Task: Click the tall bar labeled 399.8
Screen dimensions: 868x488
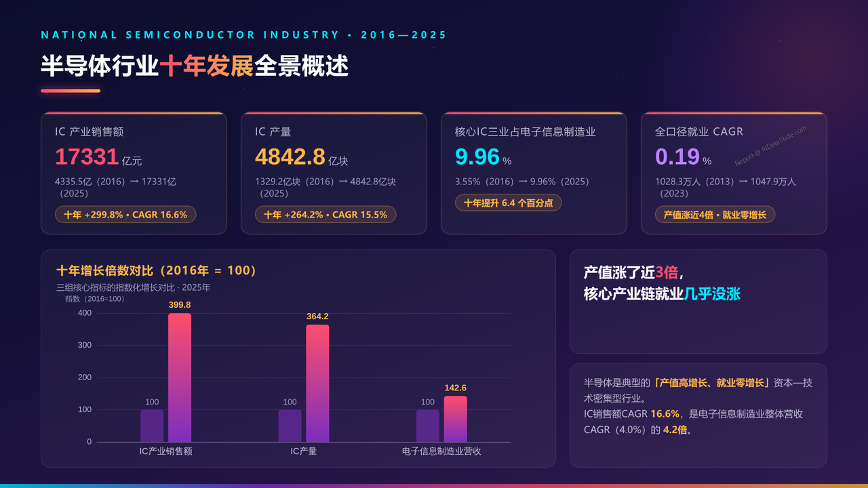Action: (180, 378)
